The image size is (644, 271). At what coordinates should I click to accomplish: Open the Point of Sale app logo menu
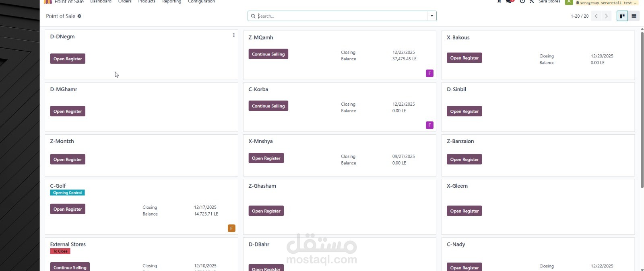pos(48,2)
